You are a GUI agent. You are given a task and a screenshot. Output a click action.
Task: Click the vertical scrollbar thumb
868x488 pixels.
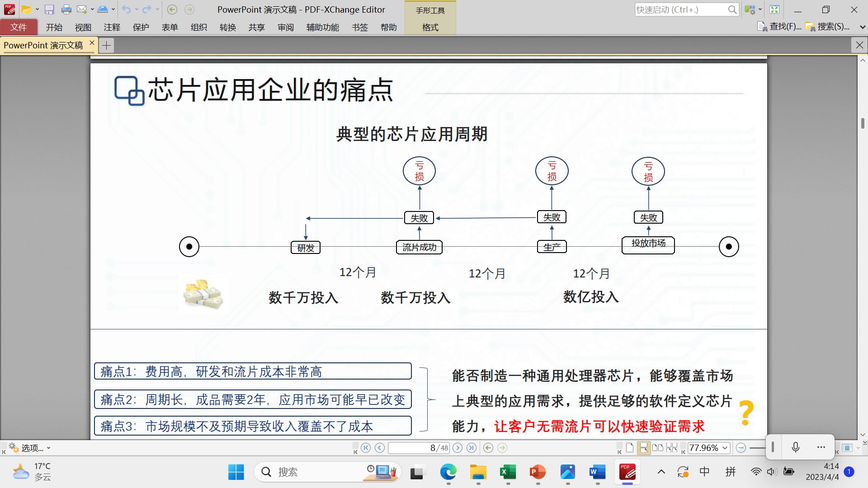tap(863, 123)
